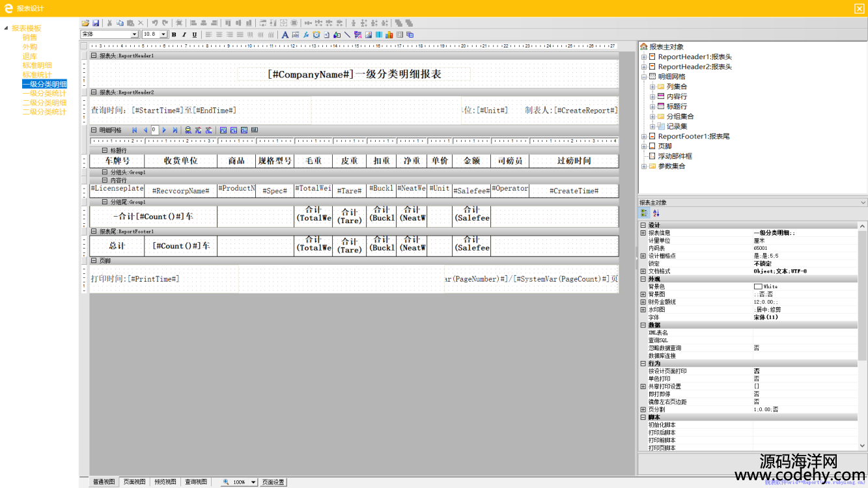Select the bar chart insert icon
This screenshot has width=868, height=488.
tap(389, 34)
